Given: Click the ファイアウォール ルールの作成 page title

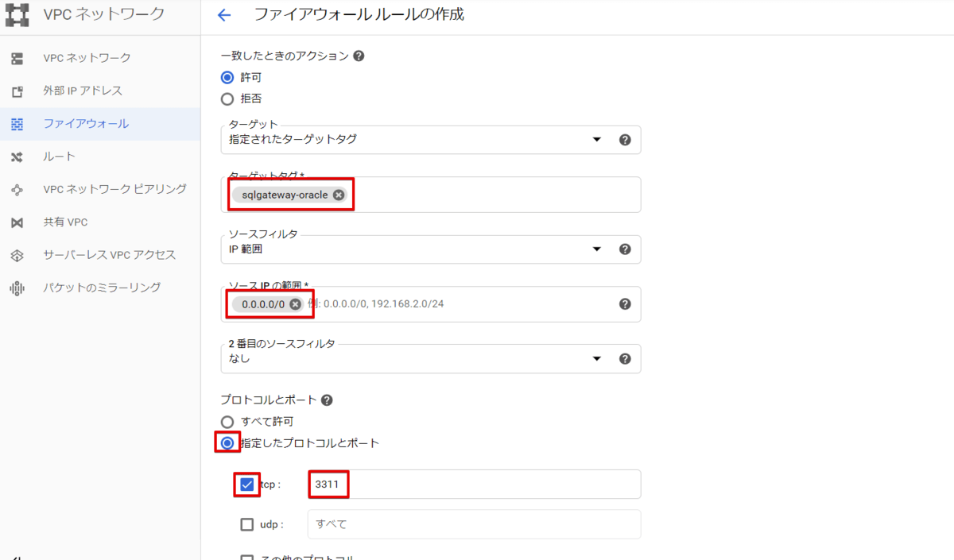Looking at the screenshot, I should pyautogui.click(x=359, y=14).
